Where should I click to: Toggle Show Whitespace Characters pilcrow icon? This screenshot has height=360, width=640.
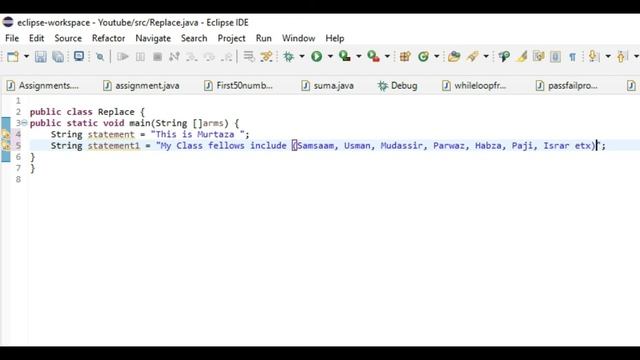coord(572,57)
